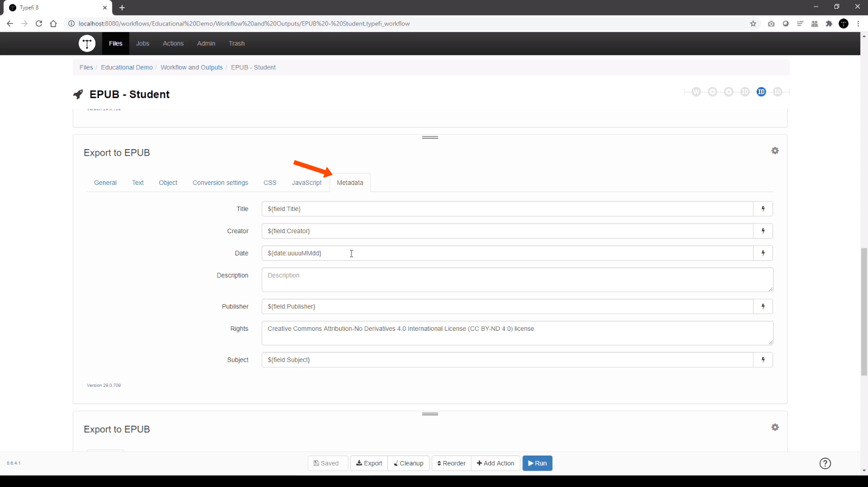Open the browser extensions puzzle icon
This screenshot has height=487, width=868.
pyautogui.click(x=829, y=23)
